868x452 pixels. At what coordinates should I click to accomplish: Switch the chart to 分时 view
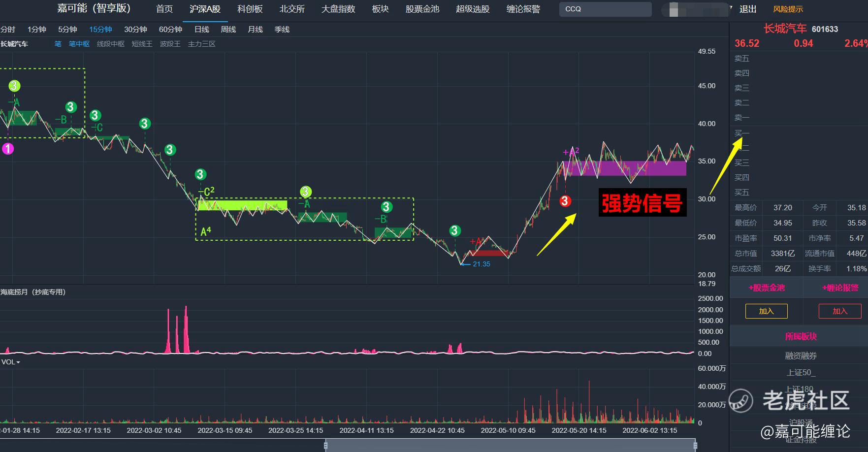7,30
